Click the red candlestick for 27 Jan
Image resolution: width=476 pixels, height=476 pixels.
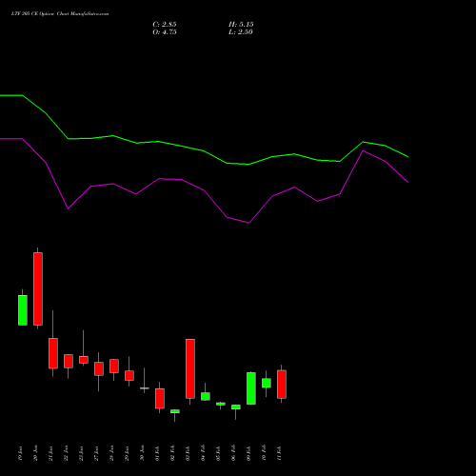pyautogui.click(x=99, y=368)
